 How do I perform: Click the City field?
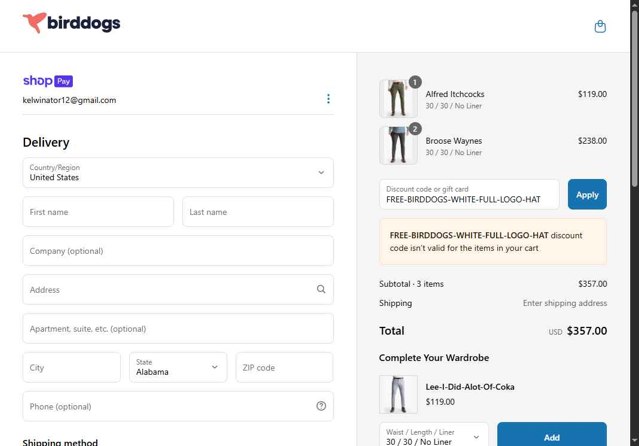(72, 367)
